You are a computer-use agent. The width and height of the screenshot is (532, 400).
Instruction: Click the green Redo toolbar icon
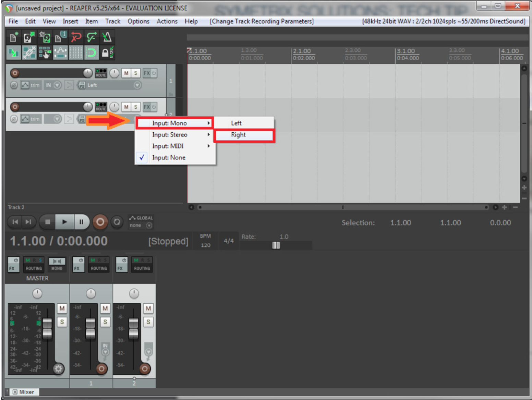pyautogui.click(x=92, y=37)
